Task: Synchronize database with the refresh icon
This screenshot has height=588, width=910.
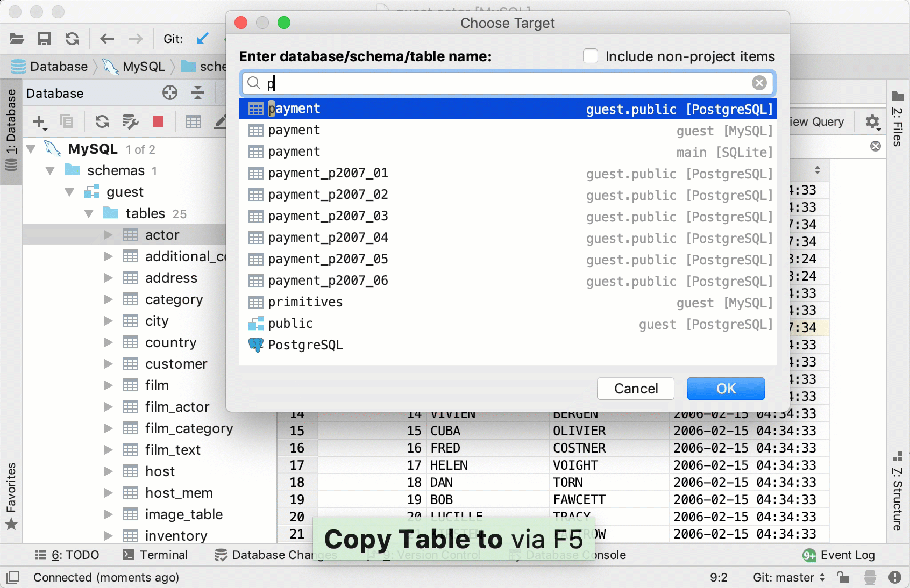Action: (x=102, y=122)
